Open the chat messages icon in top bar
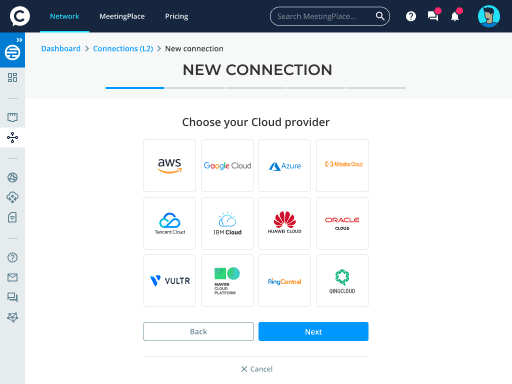 click(433, 16)
